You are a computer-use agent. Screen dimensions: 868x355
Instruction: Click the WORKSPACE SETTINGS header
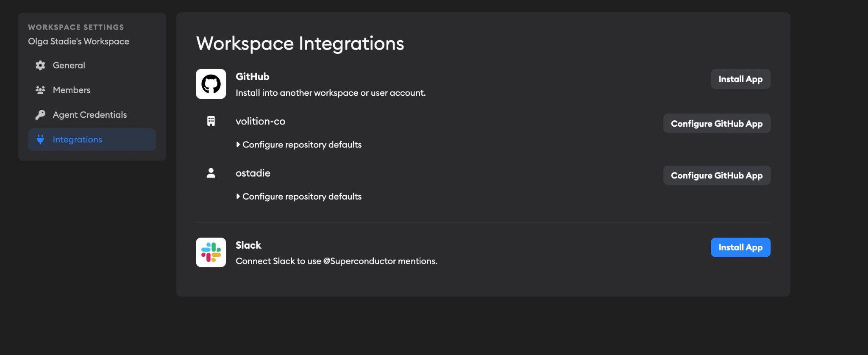pos(76,27)
